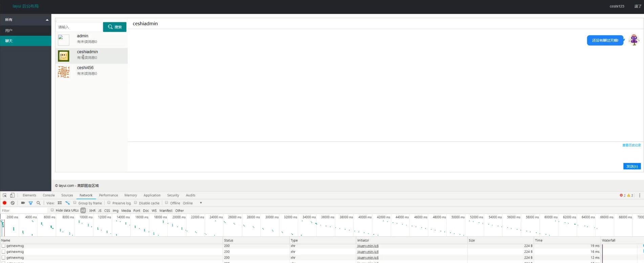
Task: Click the ceshi456 patterned avatar
Action: (x=64, y=72)
